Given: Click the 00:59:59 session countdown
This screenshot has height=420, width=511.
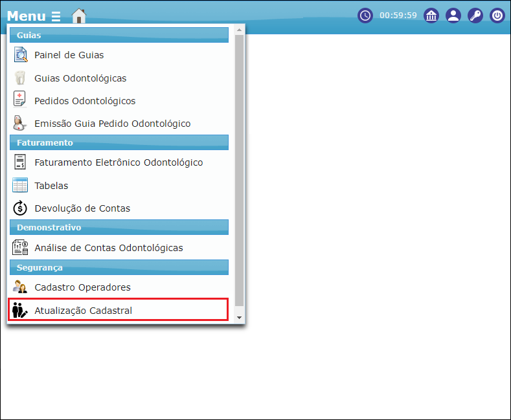Looking at the screenshot, I should tap(398, 16).
